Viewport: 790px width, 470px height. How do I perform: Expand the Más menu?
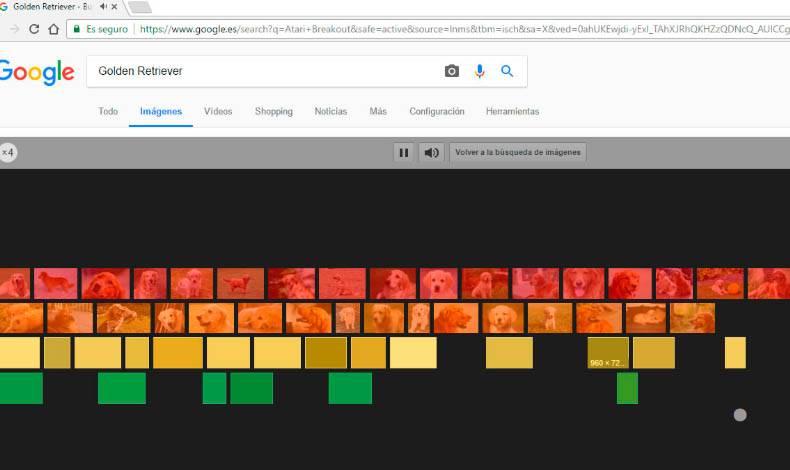tap(378, 111)
